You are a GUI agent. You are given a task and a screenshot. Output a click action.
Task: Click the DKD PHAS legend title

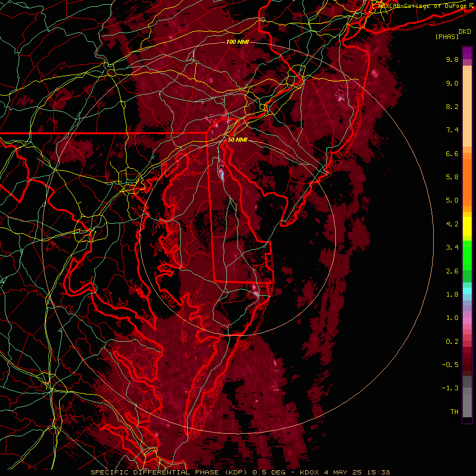tap(453, 34)
